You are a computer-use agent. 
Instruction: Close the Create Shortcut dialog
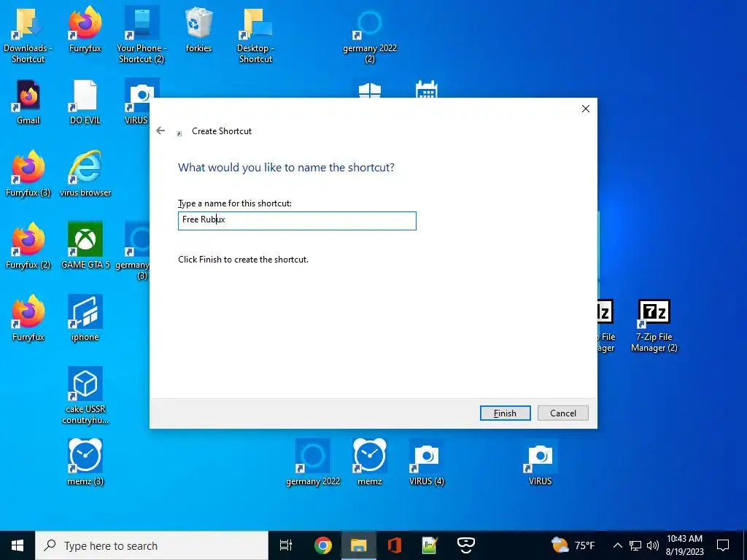coord(586,109)
